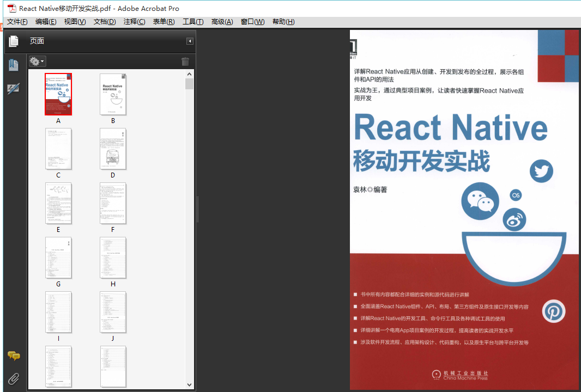
Task: Open the 窗口(W) menu
Action: point(253,22)
